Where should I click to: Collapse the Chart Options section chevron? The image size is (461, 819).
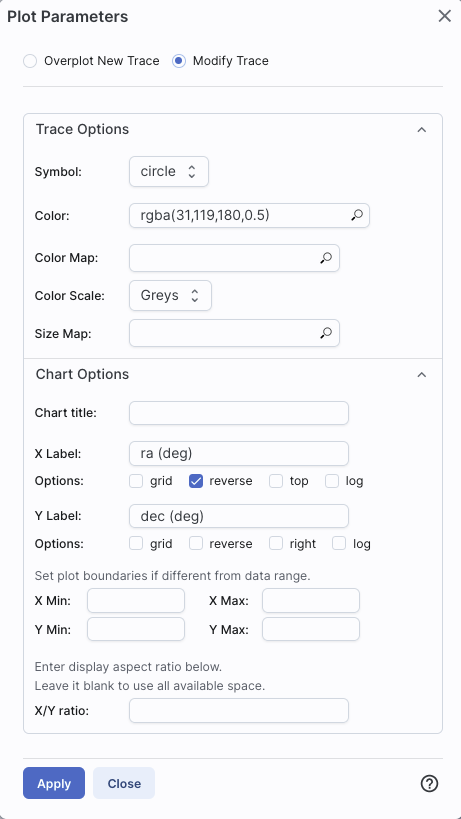[x=422, y=375]
